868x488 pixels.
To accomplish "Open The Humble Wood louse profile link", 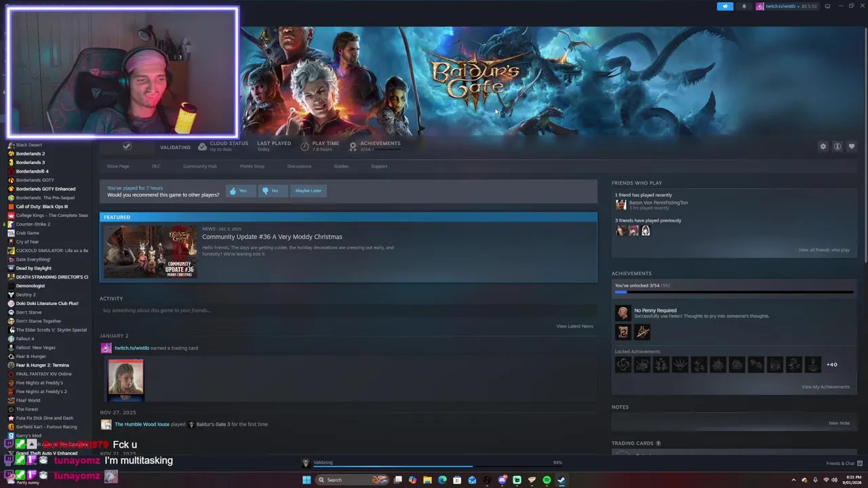I will click(142, 424).
